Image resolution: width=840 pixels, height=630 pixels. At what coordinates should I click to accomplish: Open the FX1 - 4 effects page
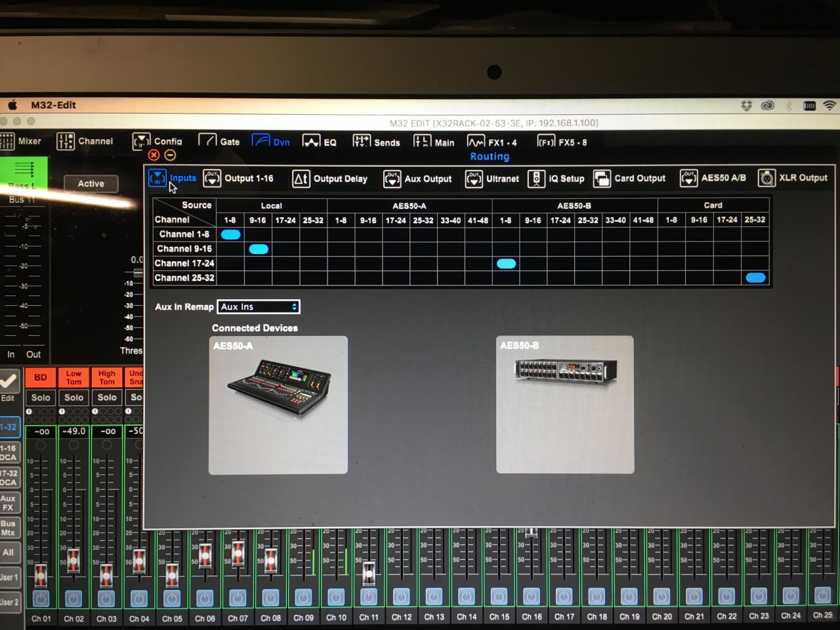coord(492,142)
